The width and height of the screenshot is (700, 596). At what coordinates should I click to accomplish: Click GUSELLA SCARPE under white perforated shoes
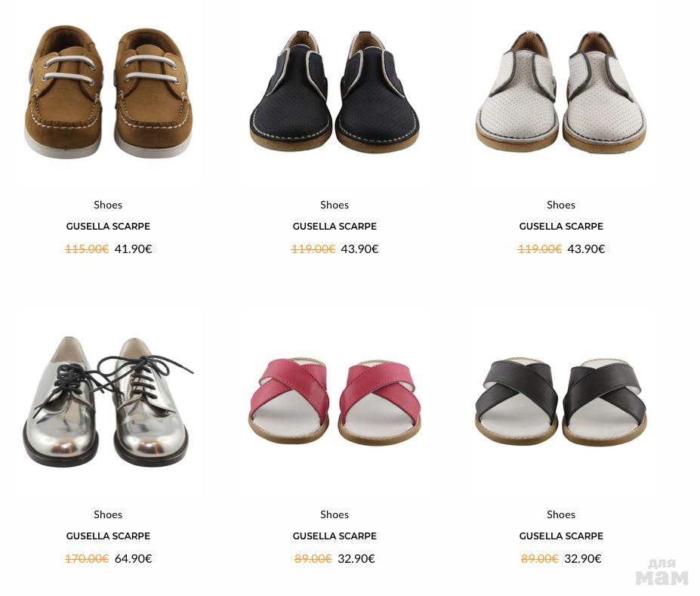point(561,227)
